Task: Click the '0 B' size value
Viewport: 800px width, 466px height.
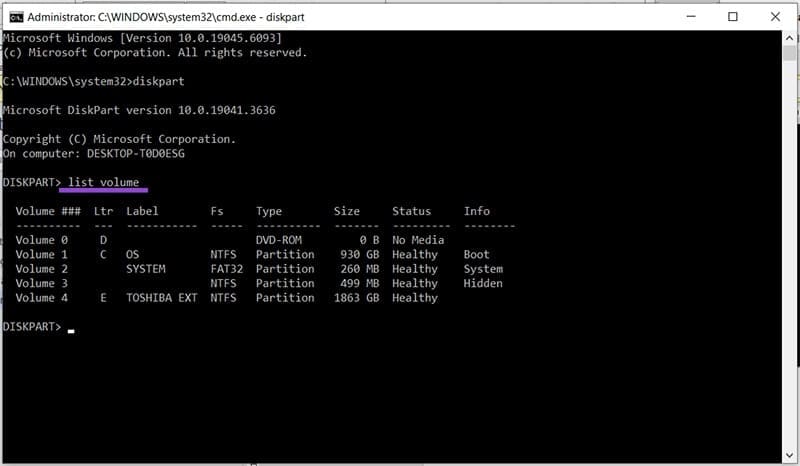Action: pos(369,240)
